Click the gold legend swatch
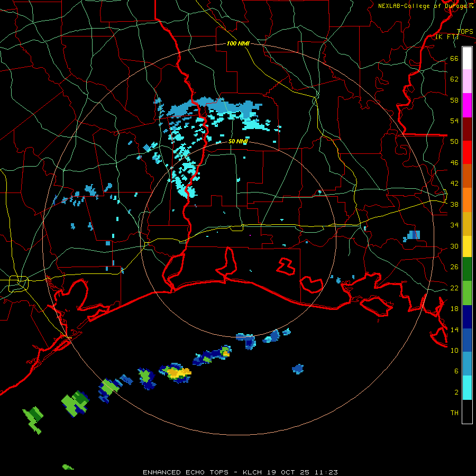 pos(467,224)
